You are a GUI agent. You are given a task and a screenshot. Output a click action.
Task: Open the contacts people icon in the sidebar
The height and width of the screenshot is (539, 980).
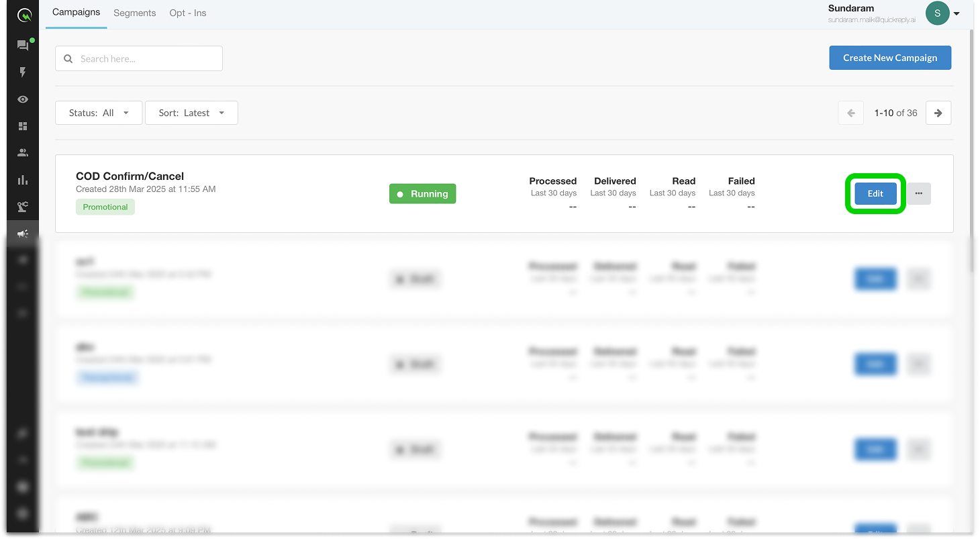point(23,153)
